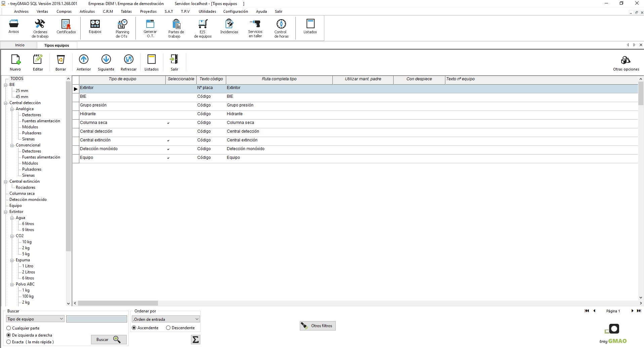
Task: Collapse the Convencional tree node
Action: click(x=12, y=145)
